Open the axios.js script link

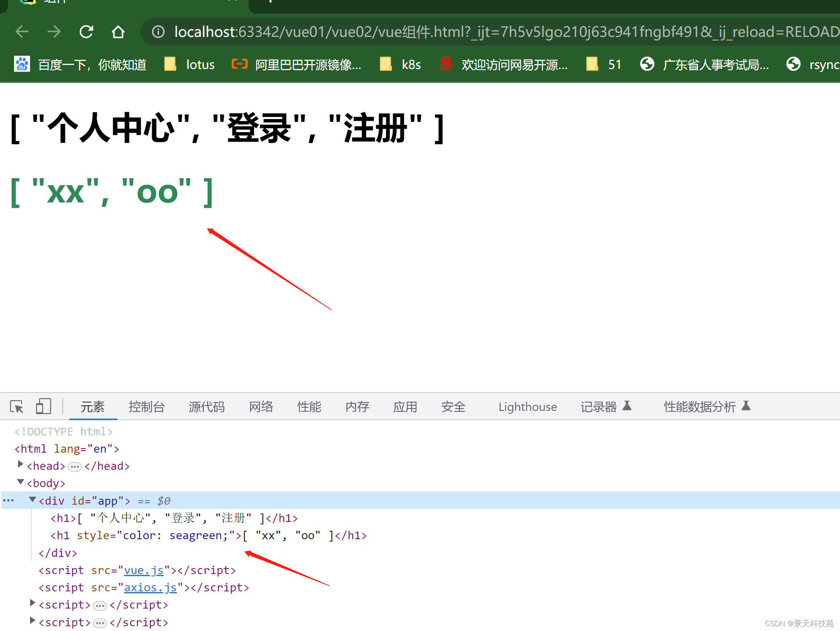pos(150,587)
